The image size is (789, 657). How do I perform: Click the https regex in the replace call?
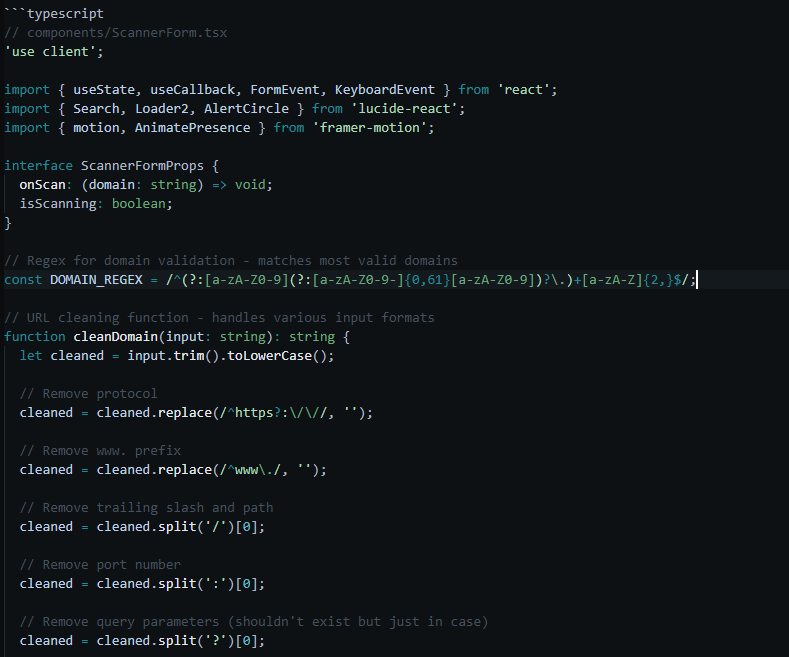pyautogui.click(x=273, y=413)
